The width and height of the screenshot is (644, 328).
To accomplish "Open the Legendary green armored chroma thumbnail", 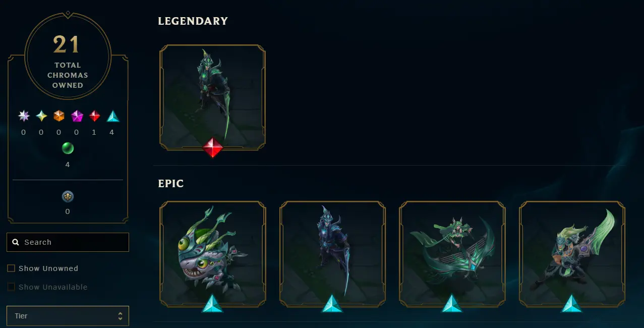I will pos(212,97).
